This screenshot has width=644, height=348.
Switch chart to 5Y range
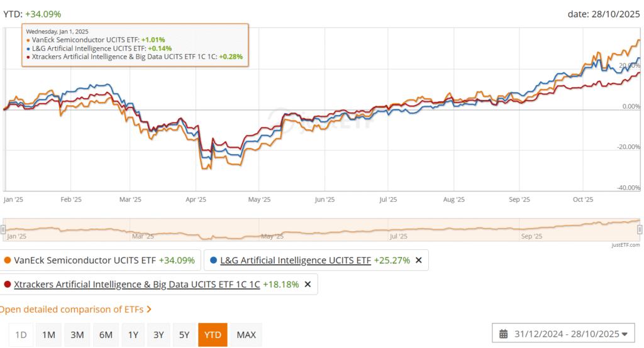pyautogui.click(x=184, y=335)
